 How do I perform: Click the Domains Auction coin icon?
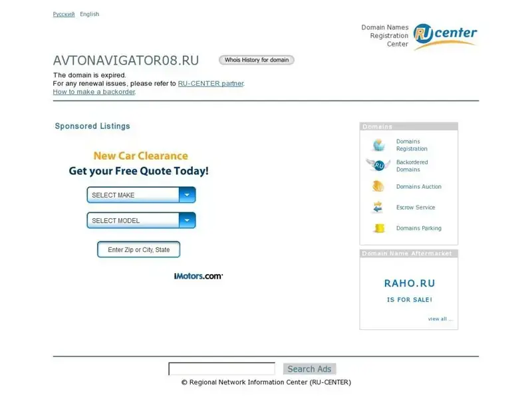378,187
